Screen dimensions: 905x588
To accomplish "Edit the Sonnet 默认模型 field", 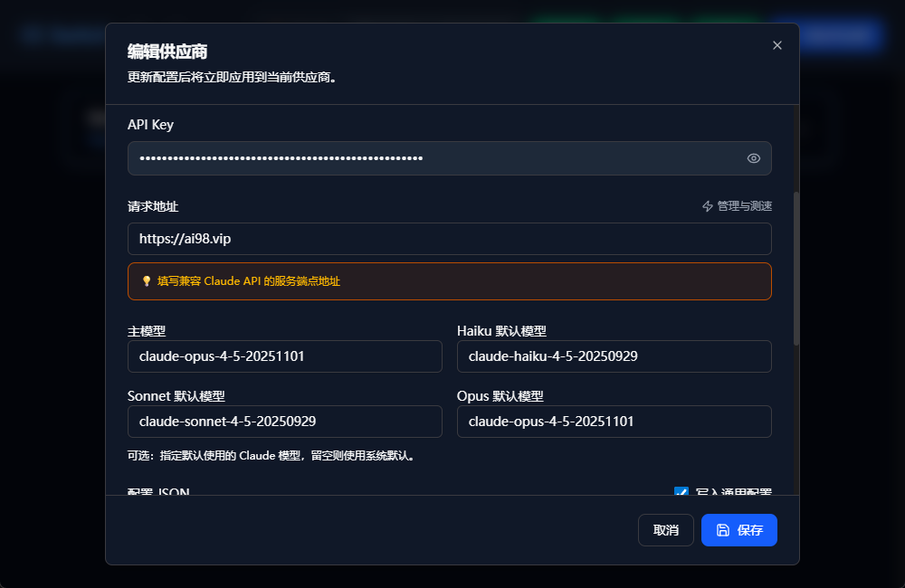I will [x=284, y=422].
